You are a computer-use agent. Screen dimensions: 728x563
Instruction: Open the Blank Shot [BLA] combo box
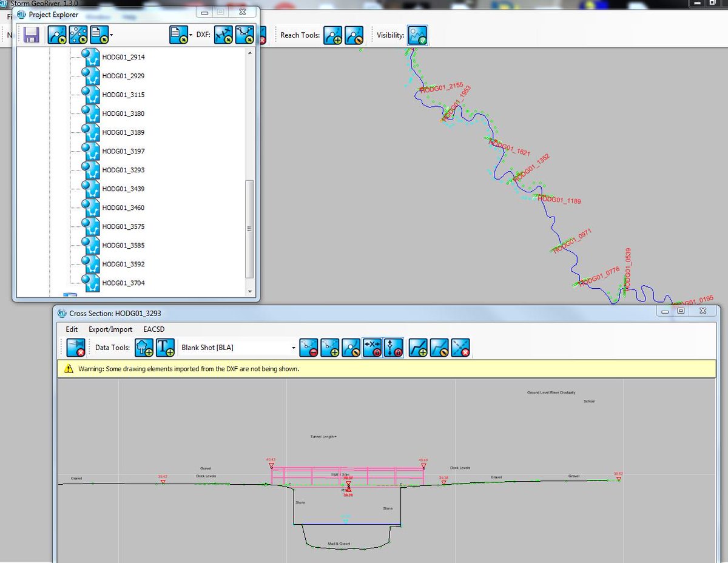coord(238,348)
